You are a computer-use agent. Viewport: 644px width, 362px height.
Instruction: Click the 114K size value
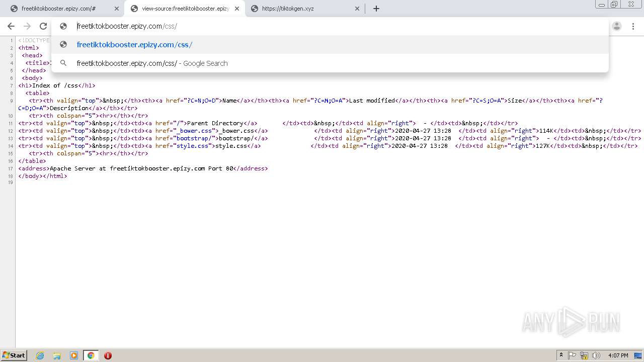(545, 131)
